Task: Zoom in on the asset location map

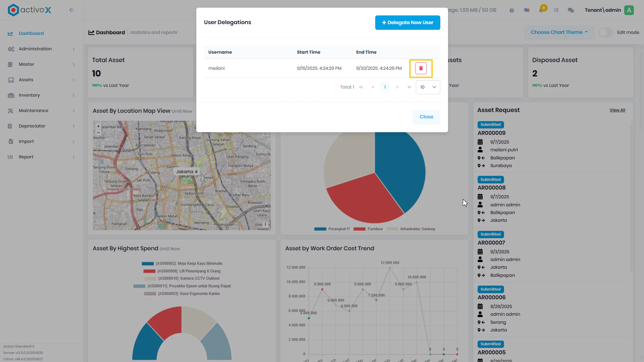Action: (98, 126)
